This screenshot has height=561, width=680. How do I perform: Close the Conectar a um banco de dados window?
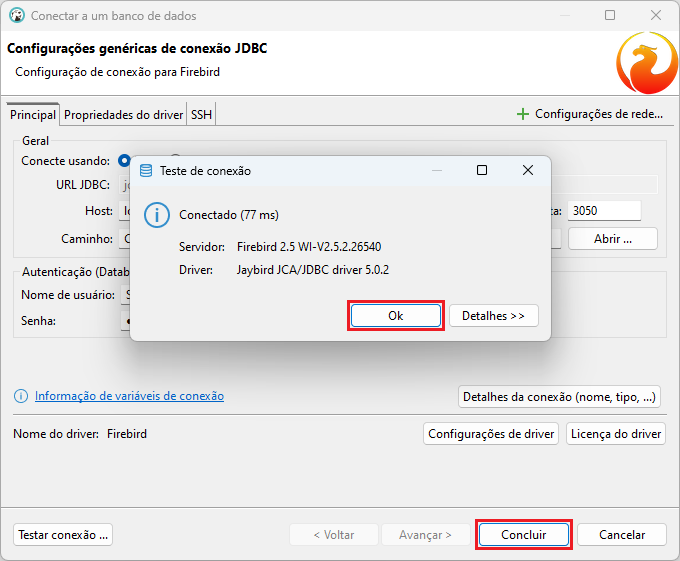(656, 15)
